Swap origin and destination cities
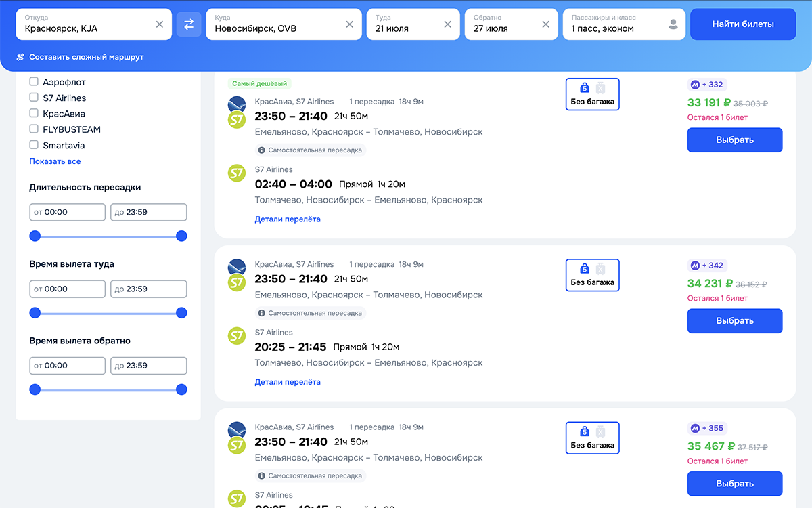This screenshot has width=812, height=508. coord(189,24)
